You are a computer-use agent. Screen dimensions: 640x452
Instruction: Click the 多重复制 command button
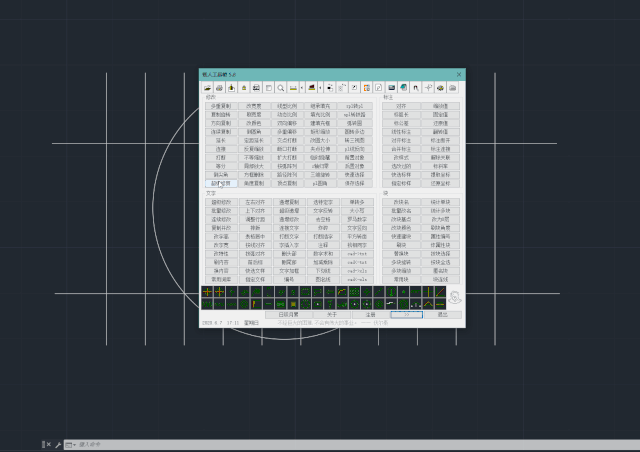(221, 105)
